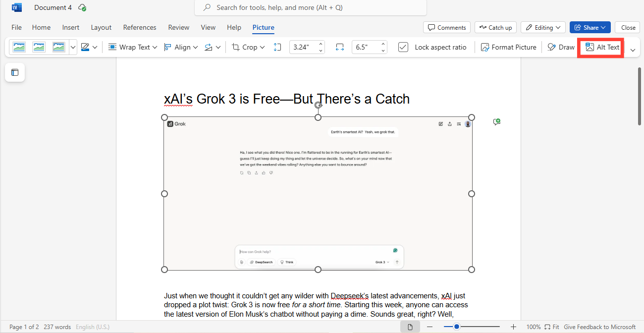Click the Draw button in ribbon
Image resolution: width=644 pixels, height=333 pixels.
point(561,47)
